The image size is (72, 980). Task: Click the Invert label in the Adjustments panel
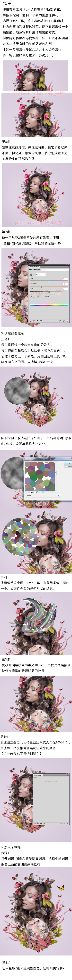click(x=36, y=778)
